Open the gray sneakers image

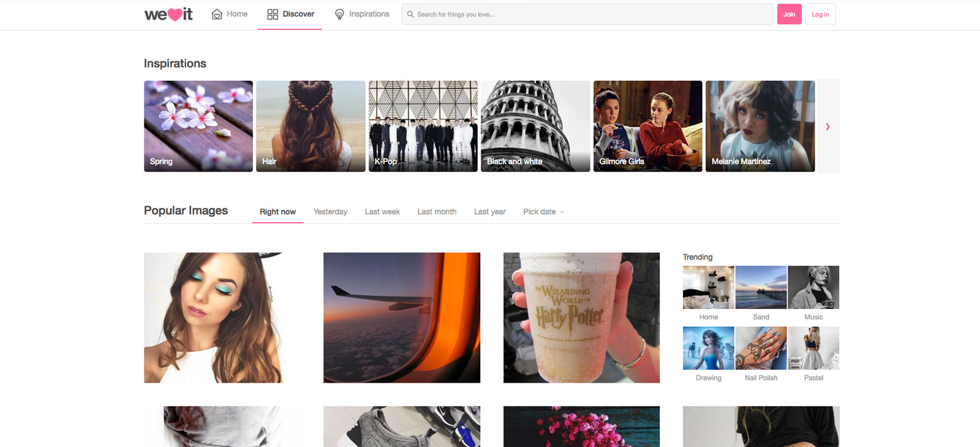coord(402,426)
